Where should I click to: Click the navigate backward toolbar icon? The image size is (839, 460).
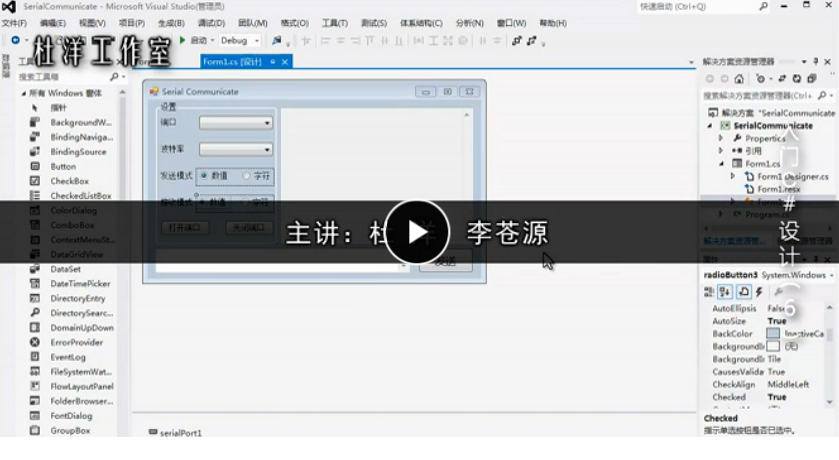click(16, 40)
